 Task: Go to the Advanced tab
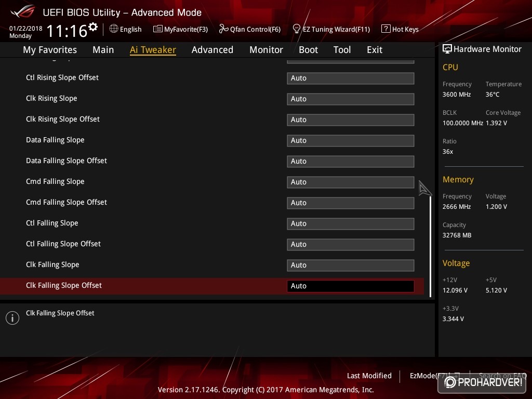coord(212,50)
